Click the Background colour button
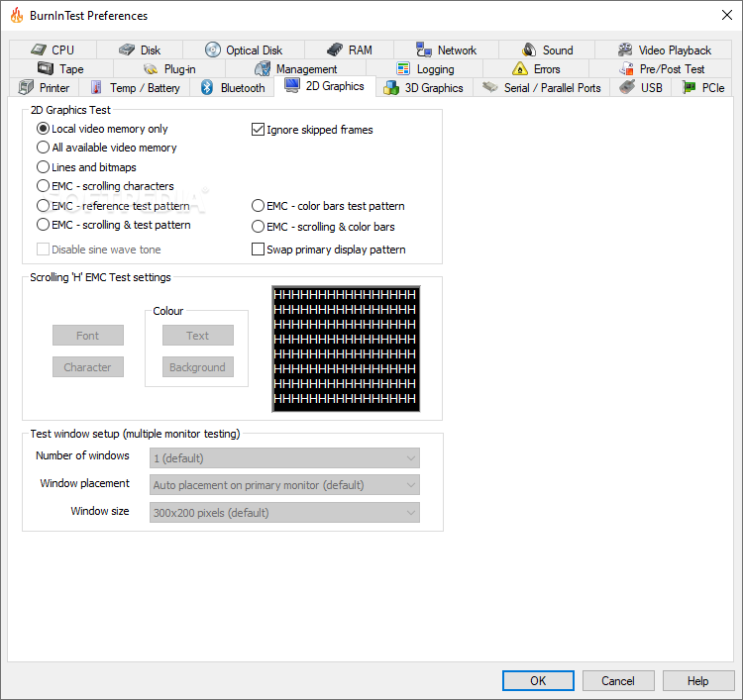The image size is (743, 700). 198,367
